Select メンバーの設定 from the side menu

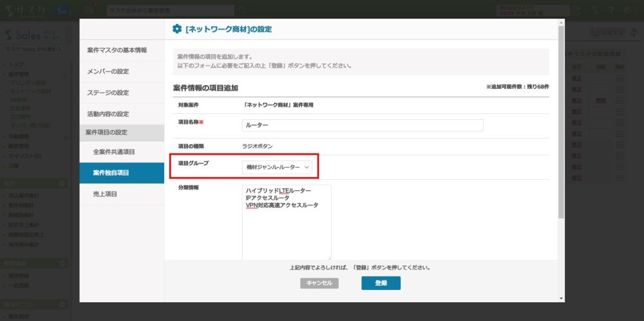[108, 72]
